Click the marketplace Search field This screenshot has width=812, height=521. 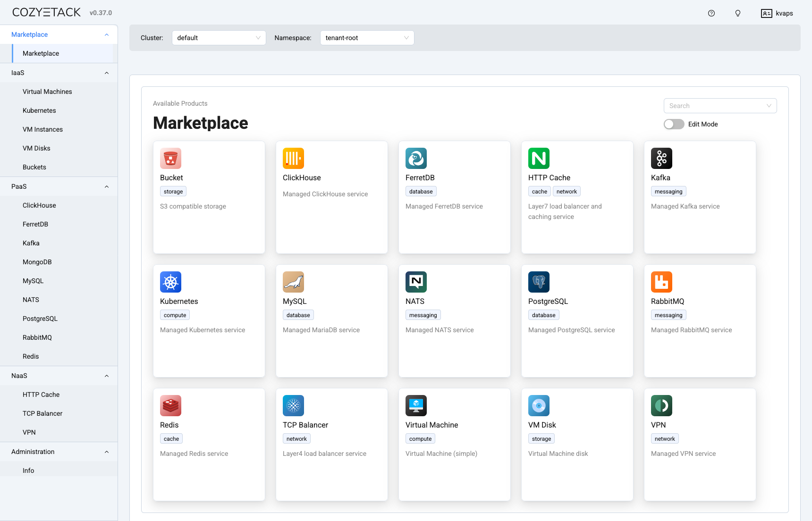715,106
